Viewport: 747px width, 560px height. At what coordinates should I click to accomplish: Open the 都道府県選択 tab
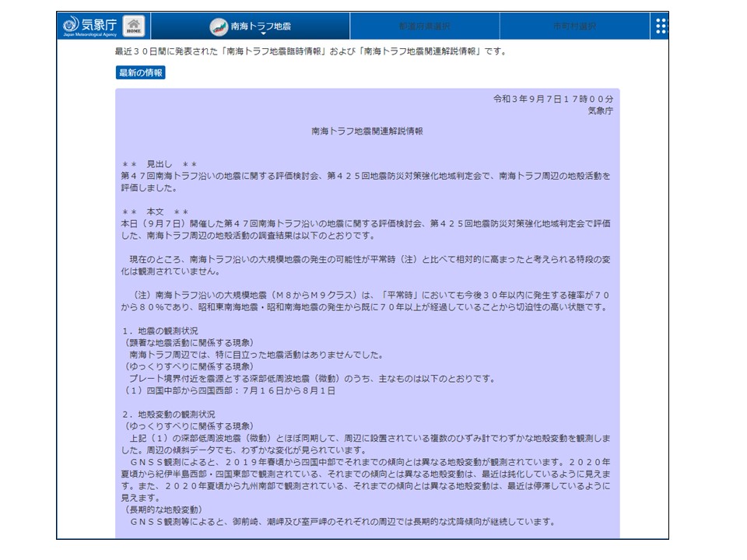(x=425, y=26)
